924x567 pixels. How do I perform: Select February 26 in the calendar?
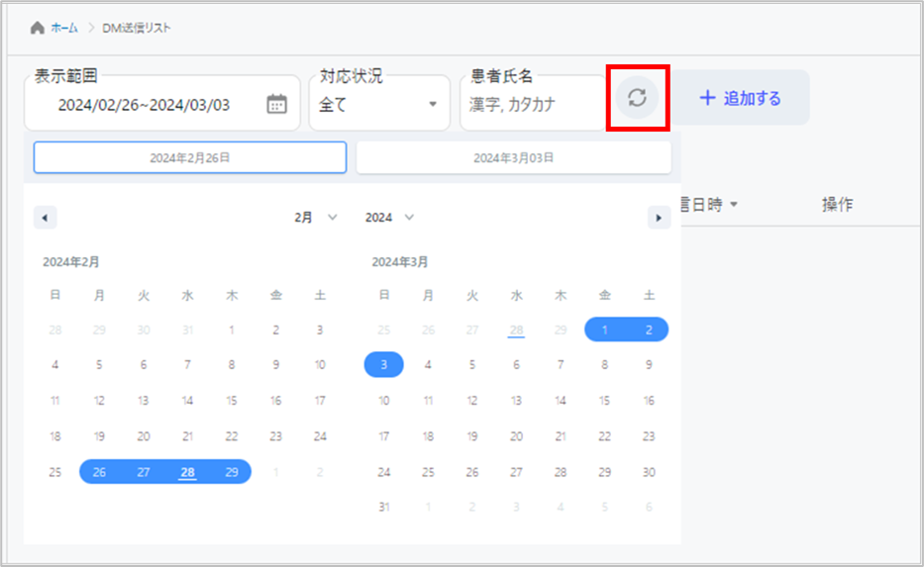(x=99, y=472)
